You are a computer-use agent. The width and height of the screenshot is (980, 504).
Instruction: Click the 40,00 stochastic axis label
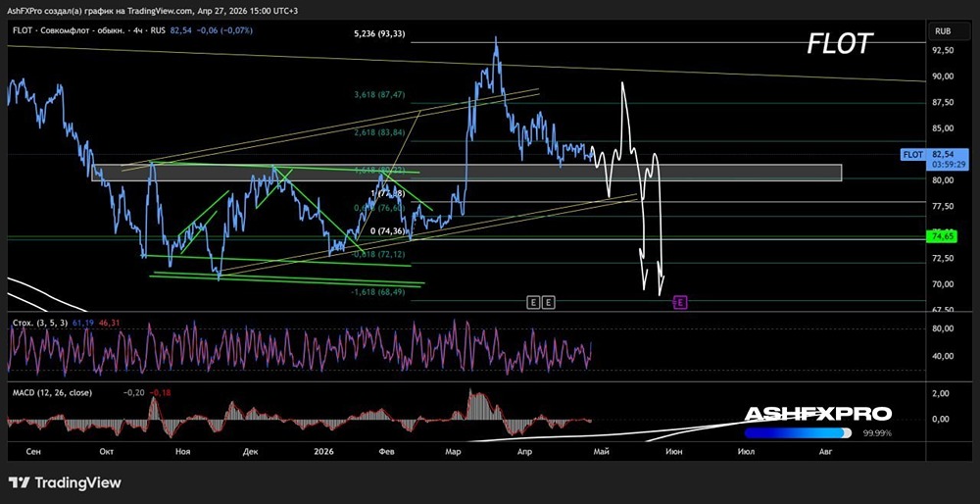coord(942,356)
